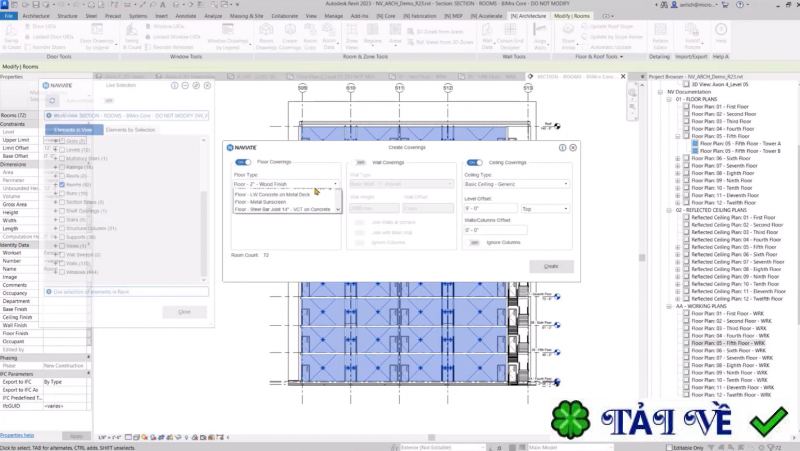Click the filter icon in status bar

[x=771, y=447]
